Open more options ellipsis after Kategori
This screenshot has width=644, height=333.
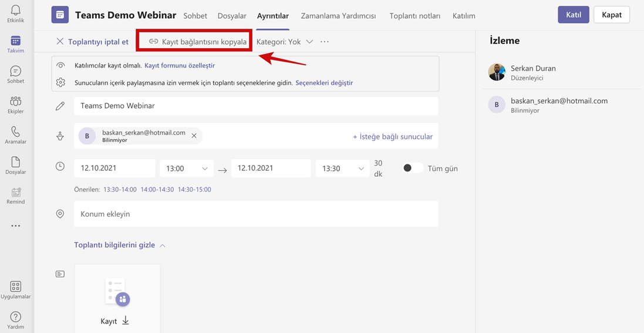[x=325, y=42]
